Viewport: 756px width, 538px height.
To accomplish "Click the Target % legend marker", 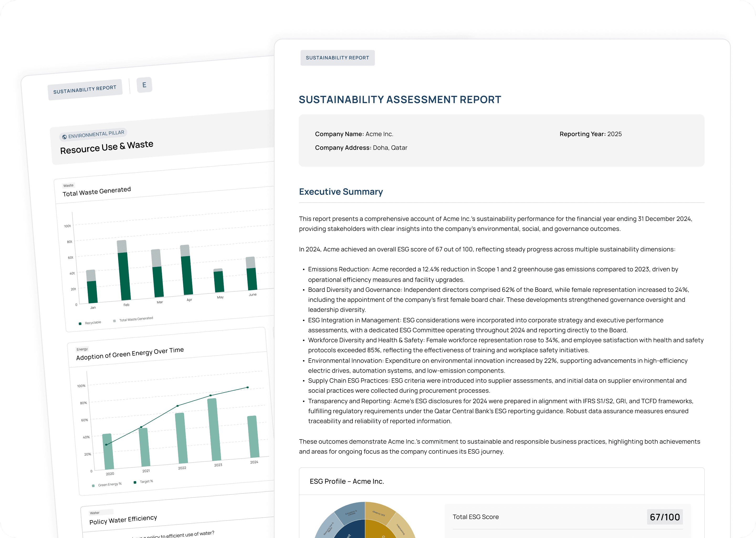I will 135,482.
